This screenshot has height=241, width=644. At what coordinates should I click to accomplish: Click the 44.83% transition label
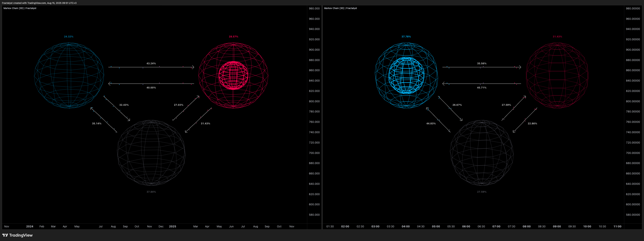431,124
